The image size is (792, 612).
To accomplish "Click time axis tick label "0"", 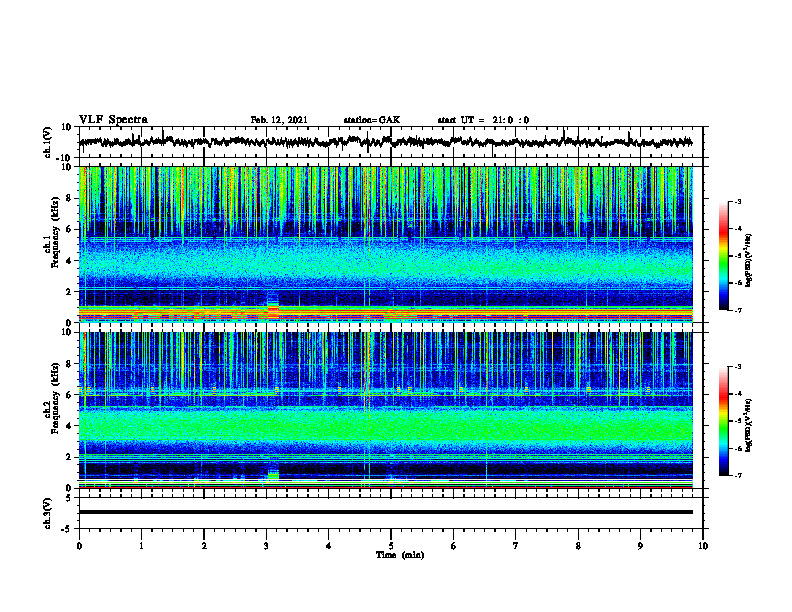I will 79,546.
